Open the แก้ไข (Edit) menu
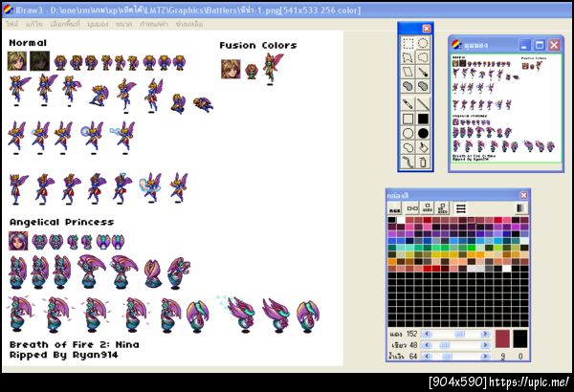 click(34, 24)
